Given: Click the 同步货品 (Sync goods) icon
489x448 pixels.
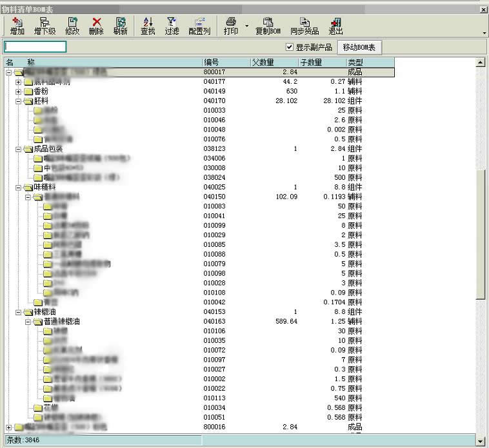Looking at the screenshot, I should [x=304, y=26].
